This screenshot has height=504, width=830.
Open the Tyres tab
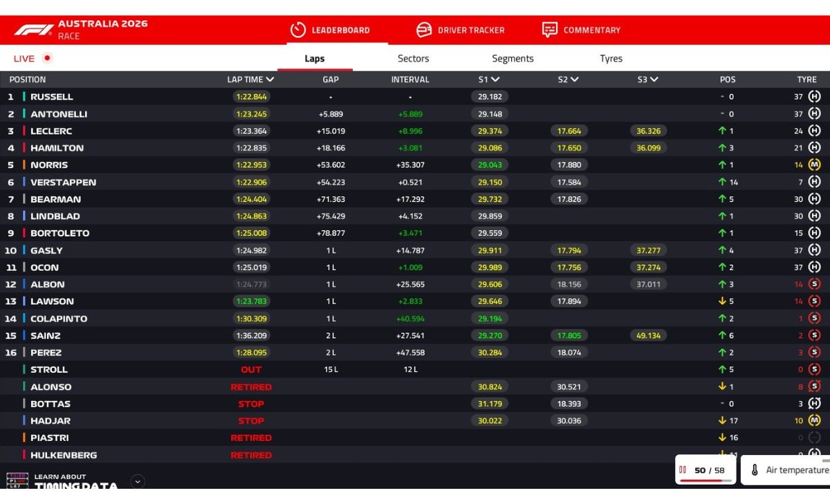pos(611,59)
